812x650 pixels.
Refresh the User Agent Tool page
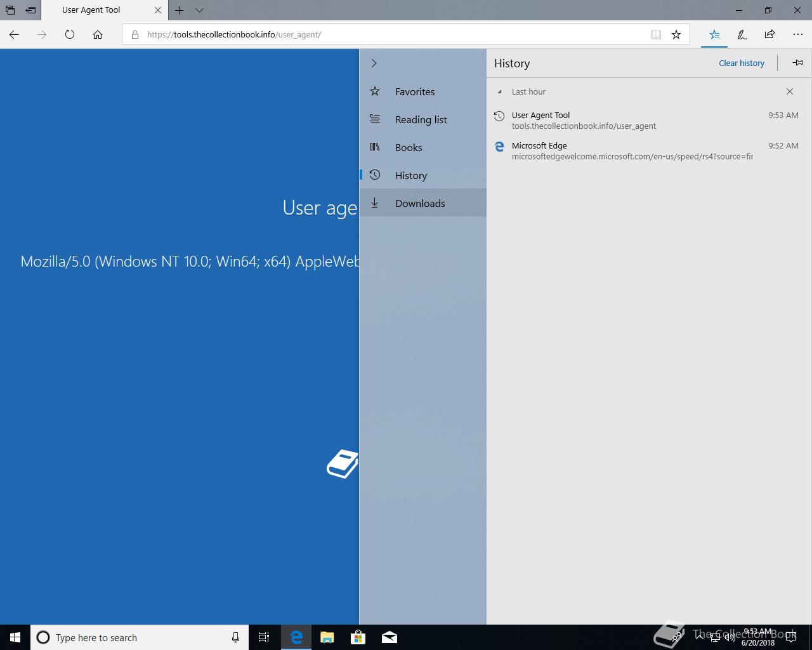point(70,34)
